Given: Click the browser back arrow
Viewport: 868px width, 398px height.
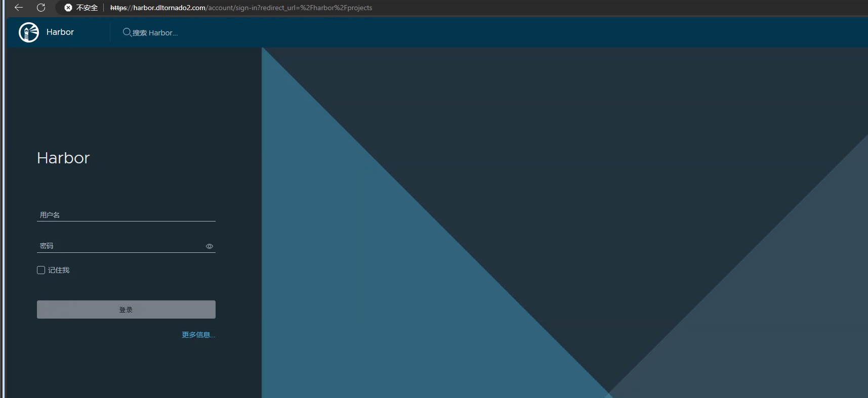Looking at the screenshot, I should [x=19, y=8].
